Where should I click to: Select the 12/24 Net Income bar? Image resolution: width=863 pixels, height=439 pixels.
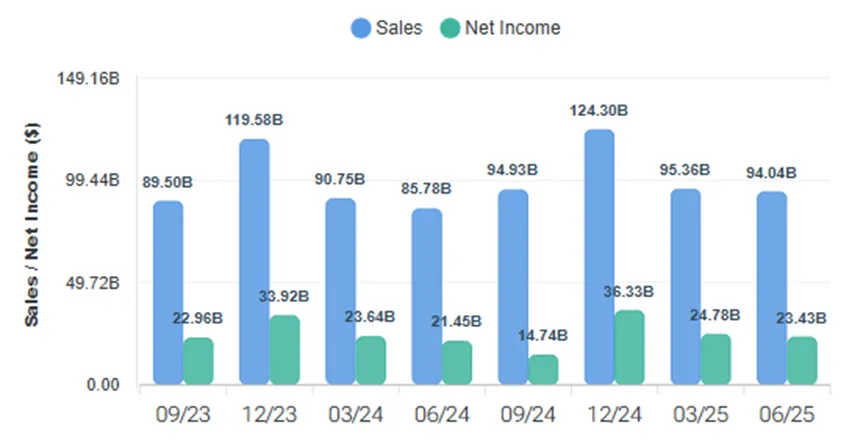point(630,347)
